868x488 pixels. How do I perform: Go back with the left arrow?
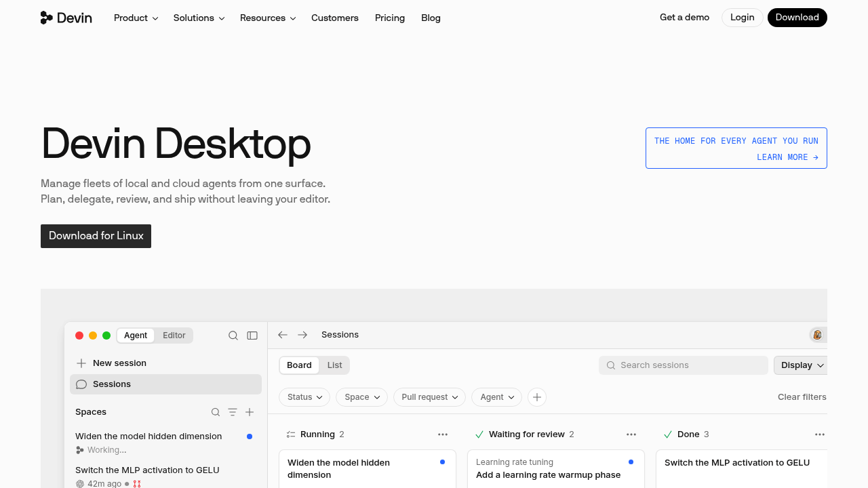283,335
